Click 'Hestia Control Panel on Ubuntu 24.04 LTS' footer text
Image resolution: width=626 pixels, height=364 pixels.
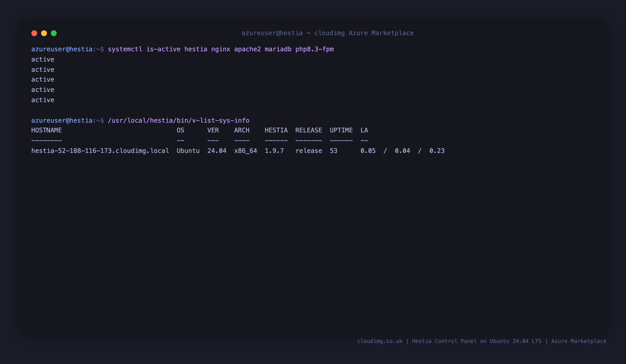(477, 341)
